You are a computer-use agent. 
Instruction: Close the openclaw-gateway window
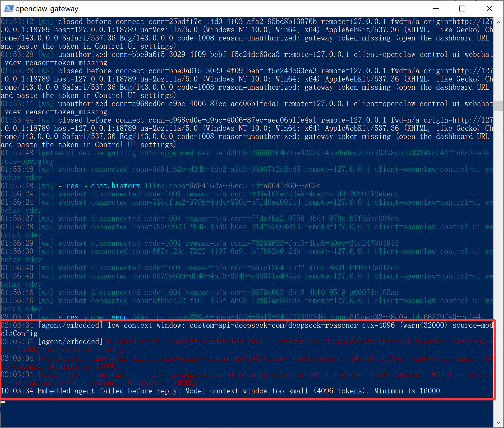click(489, 9)
